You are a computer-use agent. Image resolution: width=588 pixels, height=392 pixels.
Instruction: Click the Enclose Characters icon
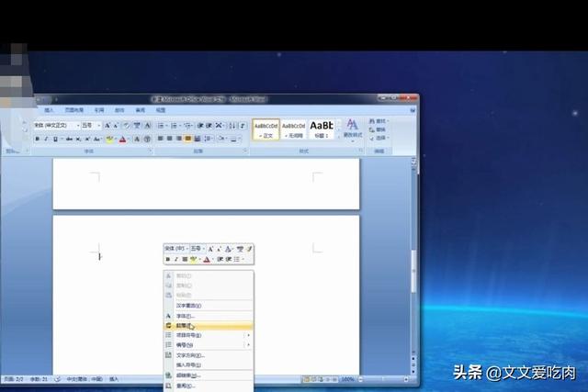pos(147,139)
